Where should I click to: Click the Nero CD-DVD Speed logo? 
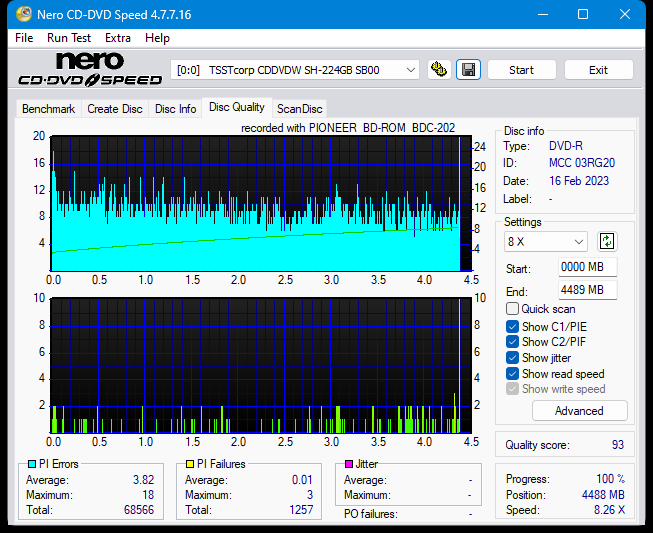coord(90,69)
